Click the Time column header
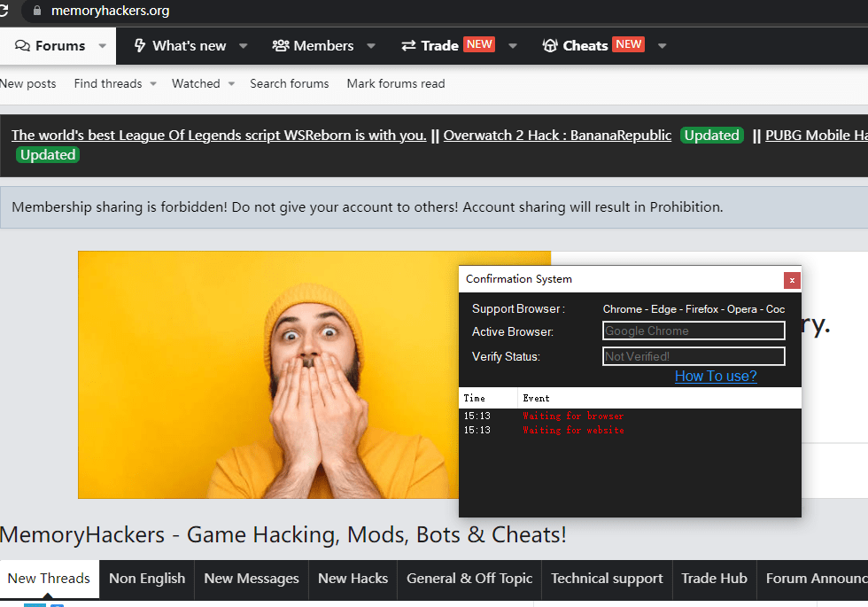 coord(488,398)
